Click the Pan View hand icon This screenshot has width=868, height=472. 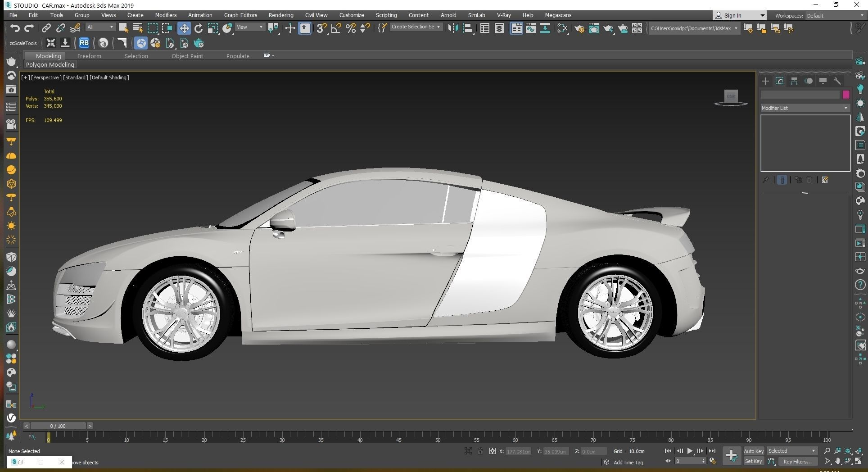tap(838, 461)
